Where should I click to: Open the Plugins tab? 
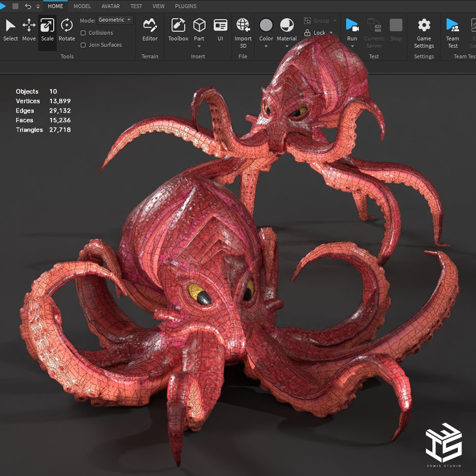pos(186,6)
